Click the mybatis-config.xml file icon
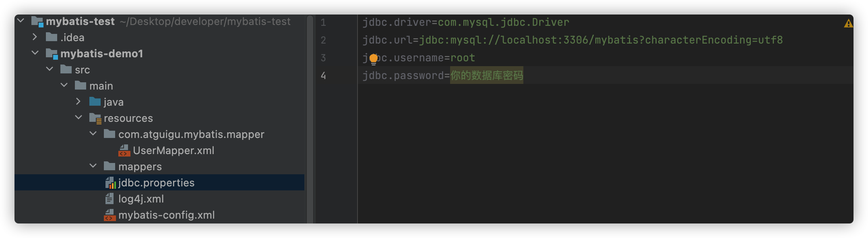Image resolution: width=868 pixels, height=238 pixels. point(109,215)
